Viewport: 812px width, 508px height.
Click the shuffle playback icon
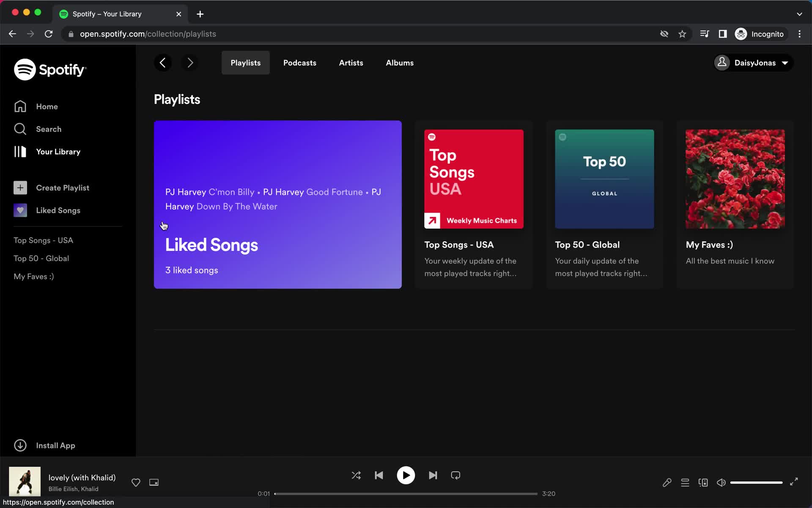[356, 475]
